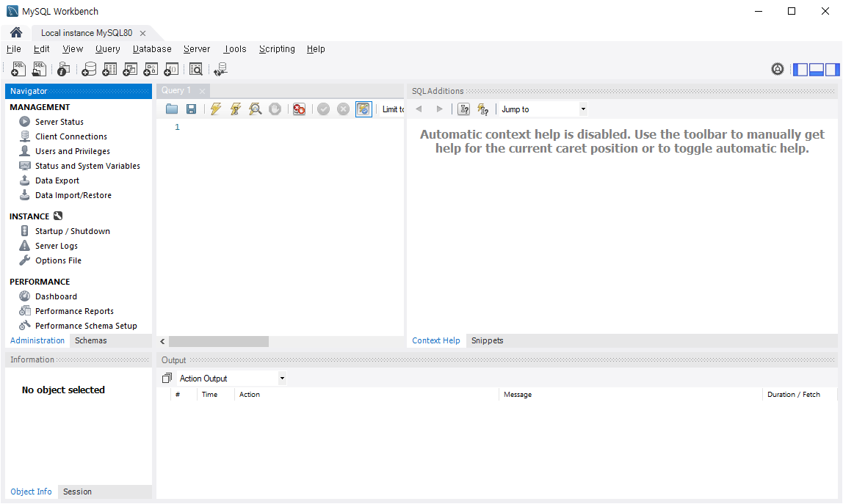Create new function toolbar icon

pyautogui.click(x=171, y=69)
